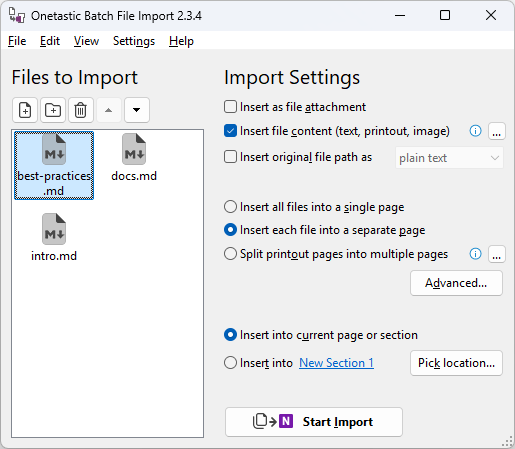Minimize the Batch File Import window

click(400, 15)
